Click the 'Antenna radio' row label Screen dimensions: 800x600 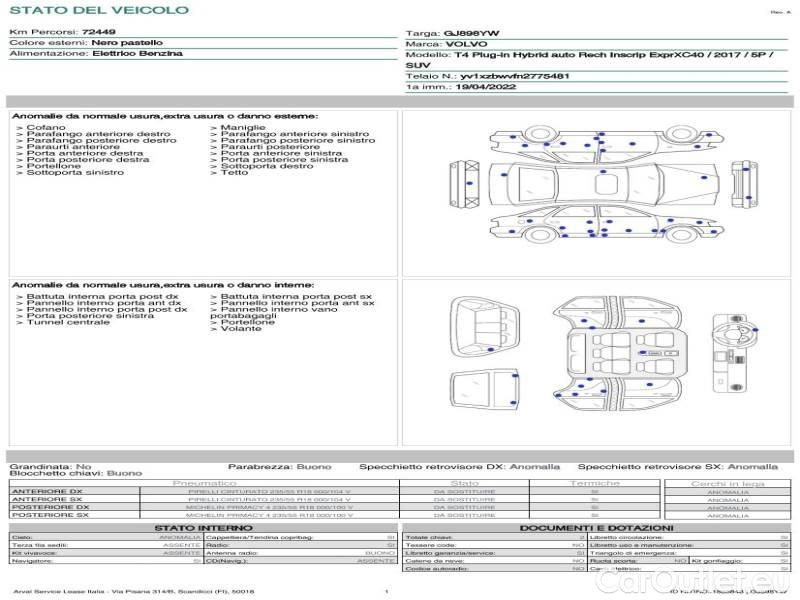[232, 553]
